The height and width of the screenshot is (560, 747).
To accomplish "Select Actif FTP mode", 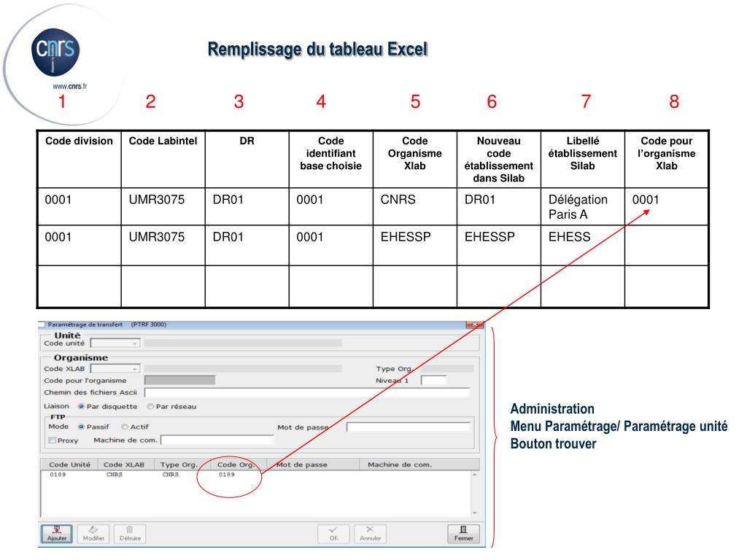I will [x=125, y=427].
